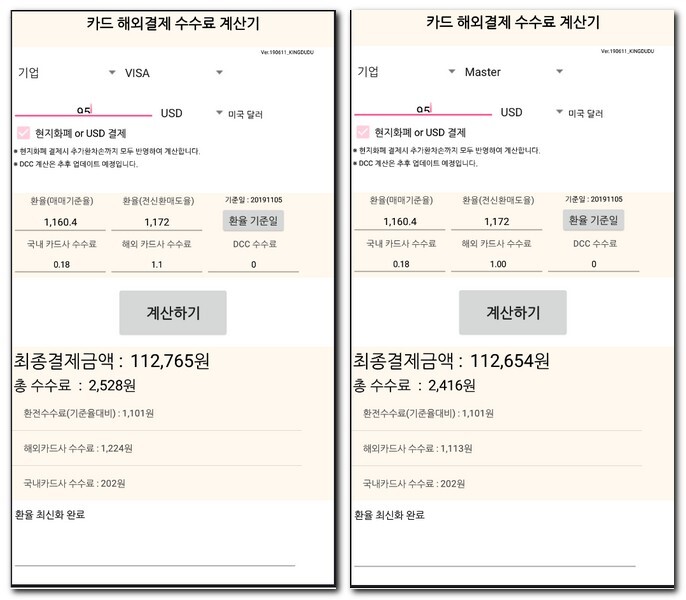Edit 매매기준율 field 1,160.4 in Master screen
This screenshot has width=686, height=600.
[400, 221]
